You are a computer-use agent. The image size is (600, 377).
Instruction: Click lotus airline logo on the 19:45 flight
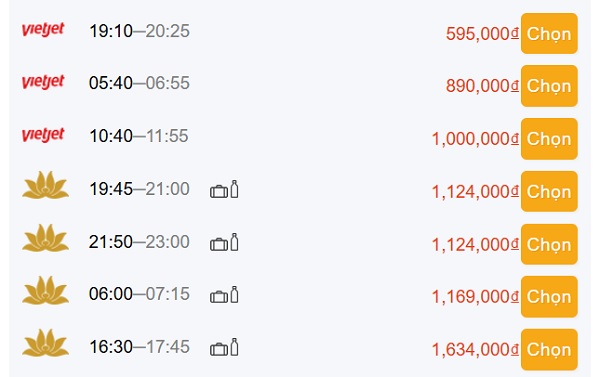coord(46,185)
